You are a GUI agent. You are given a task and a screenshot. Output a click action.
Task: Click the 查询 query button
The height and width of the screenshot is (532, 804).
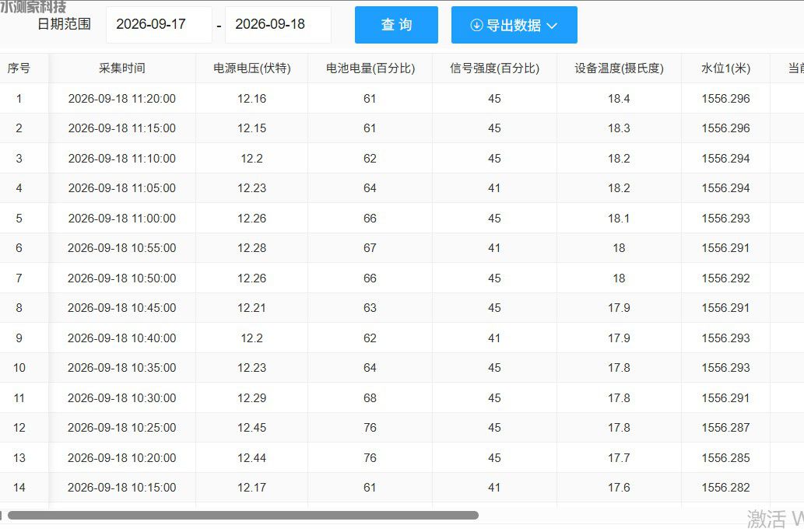tap(396, 25)
